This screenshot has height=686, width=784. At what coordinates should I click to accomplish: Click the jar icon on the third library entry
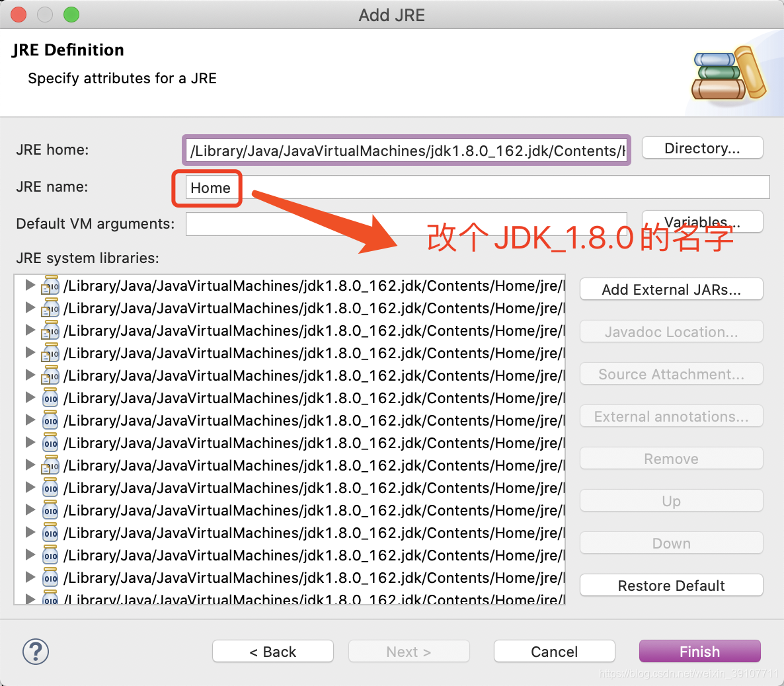tap(50, 330)
